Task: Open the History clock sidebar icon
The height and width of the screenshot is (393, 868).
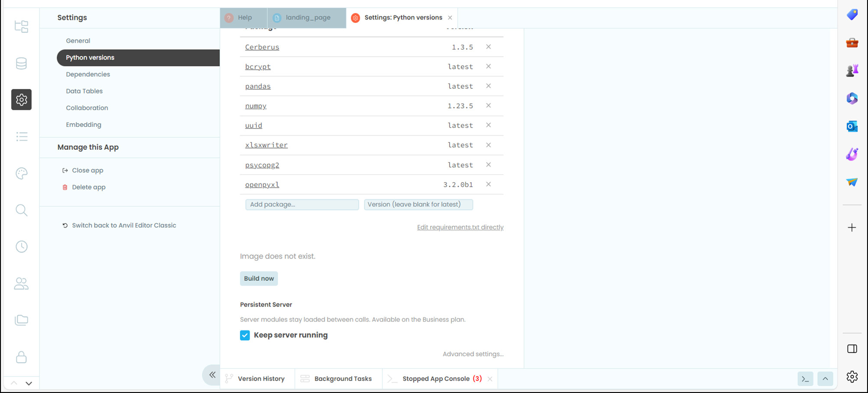Action: pos(21,247)
